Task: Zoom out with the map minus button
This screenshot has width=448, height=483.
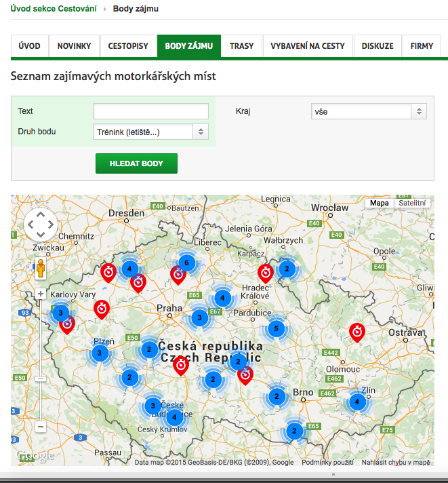Action: [41, 427]
